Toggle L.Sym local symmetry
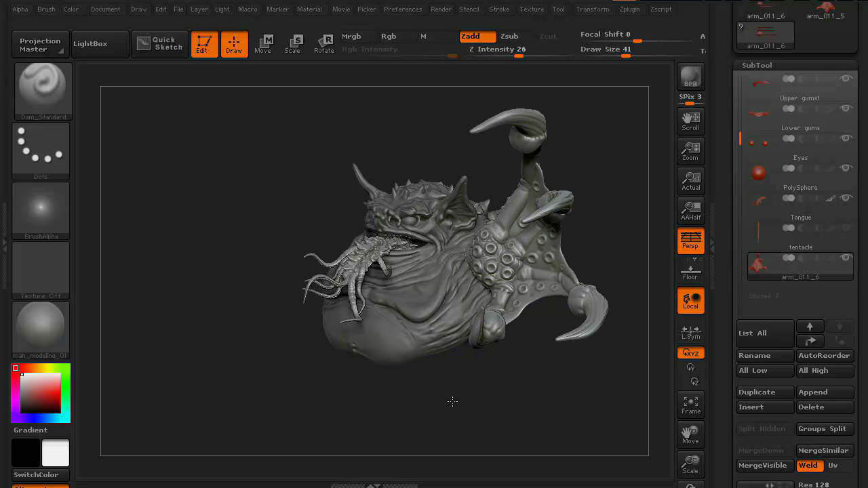The image size is (868, 488). [x=690, y=332]
